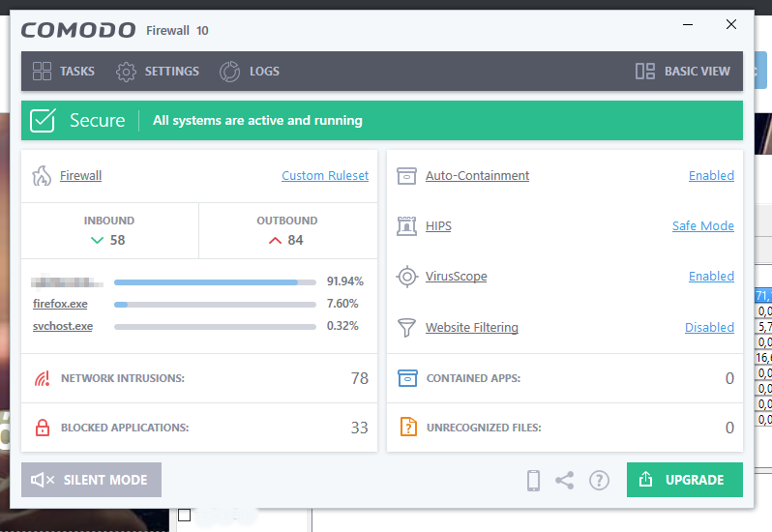Screen dimensions: 772x532
Task: Open the Website Filtering link
Action: (472, 327)
